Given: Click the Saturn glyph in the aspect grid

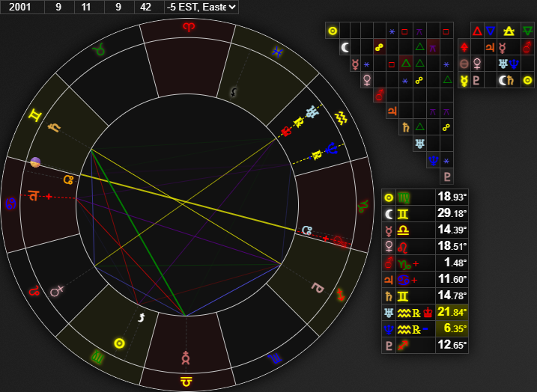Looking at the screenshot, I should [405, 127].
